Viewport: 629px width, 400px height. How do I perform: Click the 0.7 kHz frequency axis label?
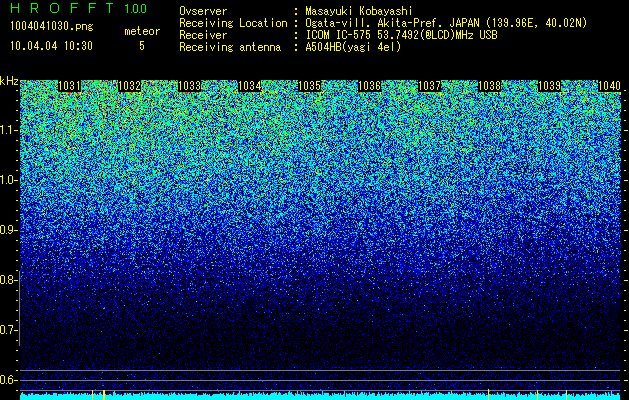(8, 330)
